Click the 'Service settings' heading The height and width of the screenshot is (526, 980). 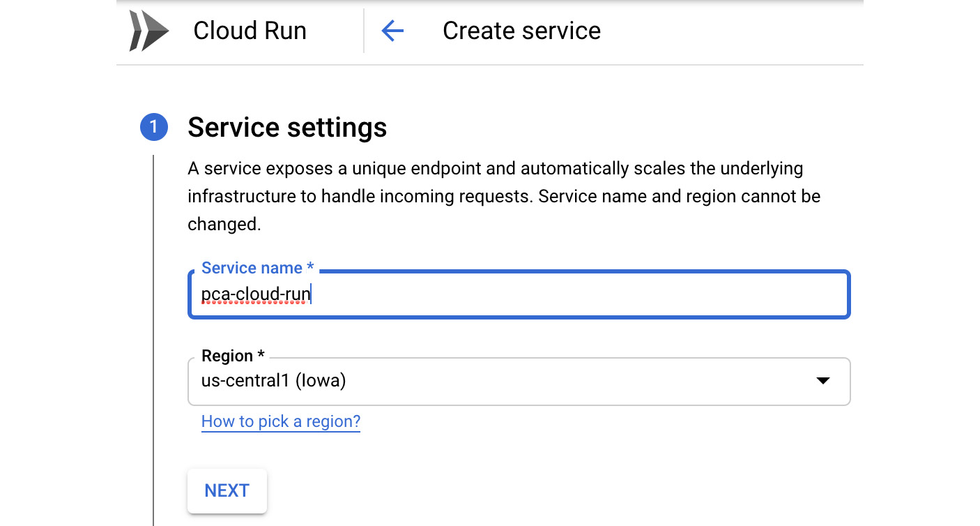tap(287, 128)
